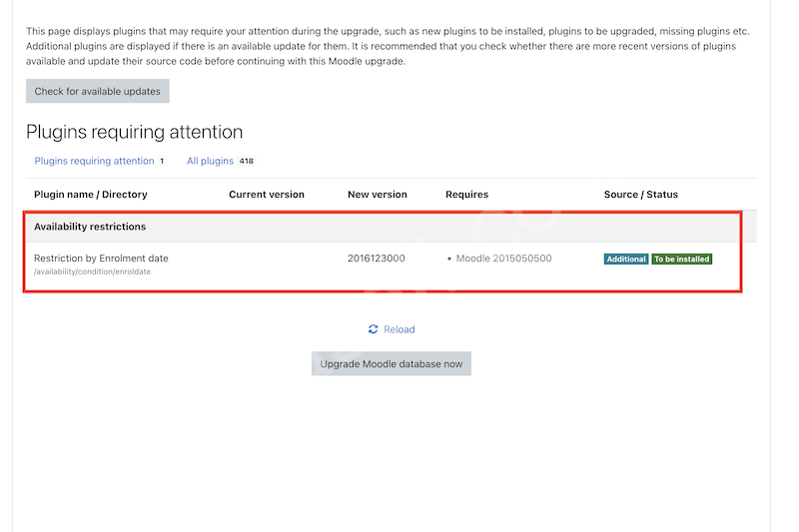Screen dimensions: 799x532
Task: Click Upgrade Moodle database now button
Action: pos(392,364)
